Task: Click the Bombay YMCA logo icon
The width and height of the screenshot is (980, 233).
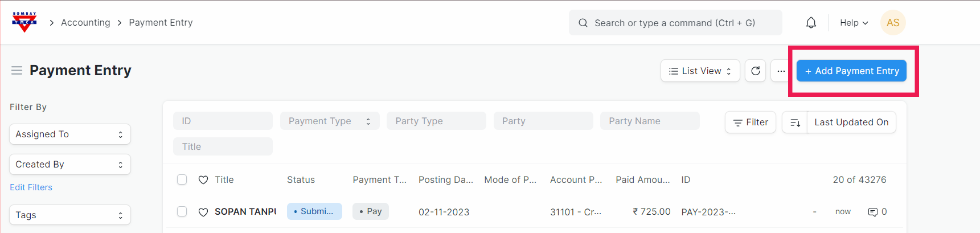Action: point(24,22)
